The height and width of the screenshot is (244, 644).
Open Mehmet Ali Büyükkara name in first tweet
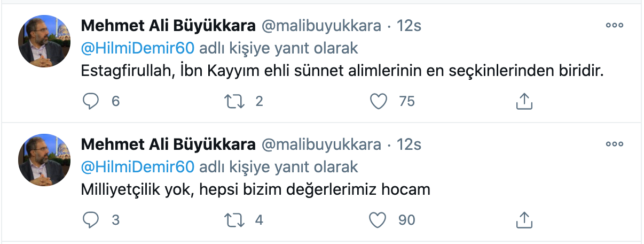coord(168,26)
